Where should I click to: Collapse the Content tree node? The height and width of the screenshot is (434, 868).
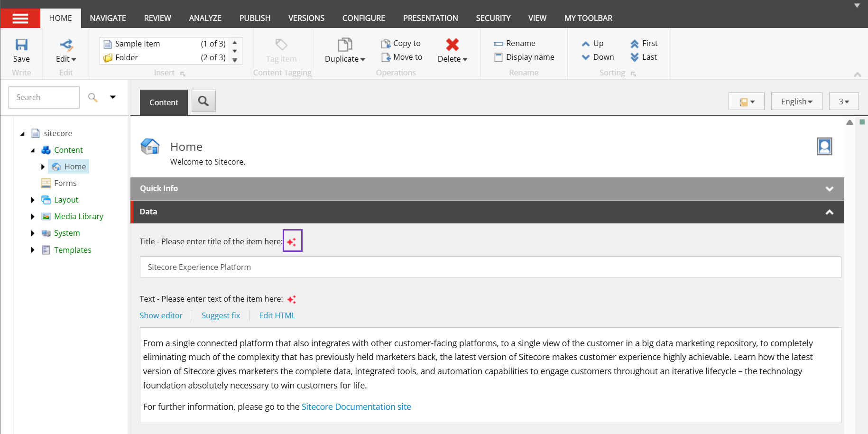[x=32, y=150]
